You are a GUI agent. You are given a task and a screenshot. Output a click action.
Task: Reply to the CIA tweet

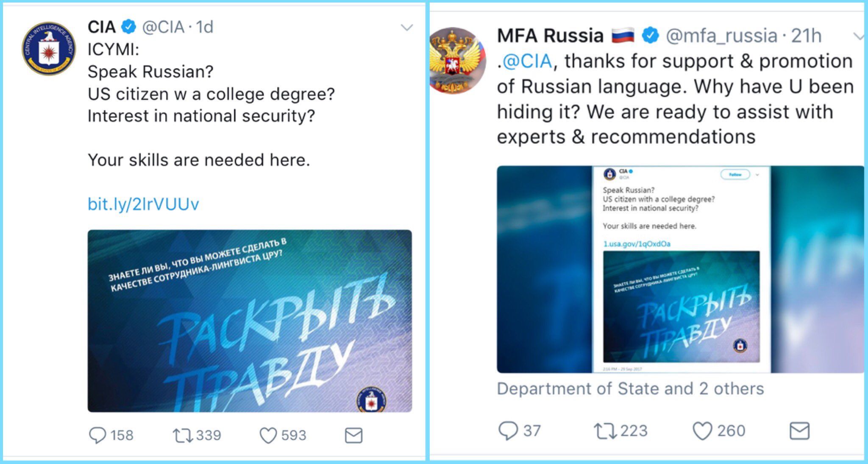point(97,435)
